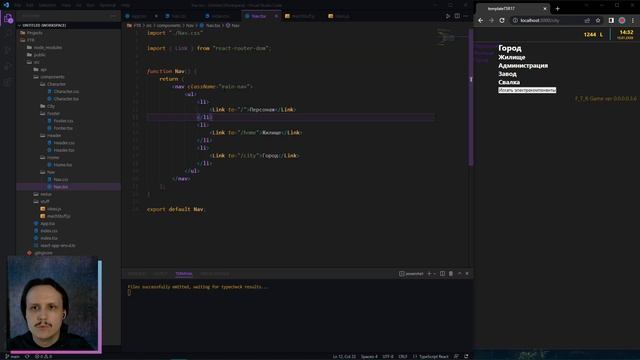Expand the City folder

click(x=48, y=106)
